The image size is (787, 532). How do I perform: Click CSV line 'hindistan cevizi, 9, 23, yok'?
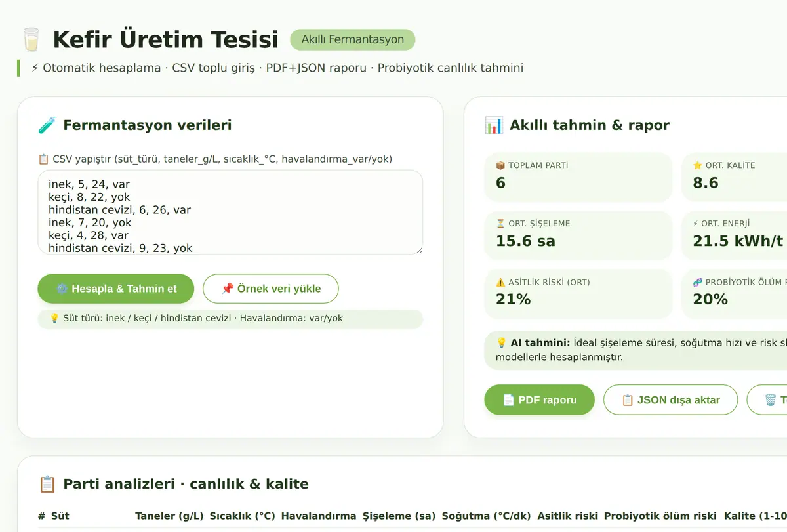point(121,248)
